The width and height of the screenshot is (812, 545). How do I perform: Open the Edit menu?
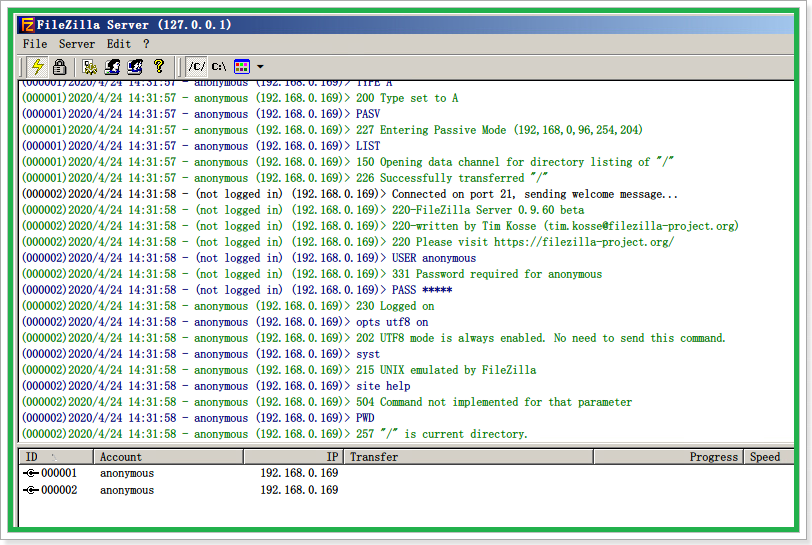pyautogui.click(x=119, y=44)
